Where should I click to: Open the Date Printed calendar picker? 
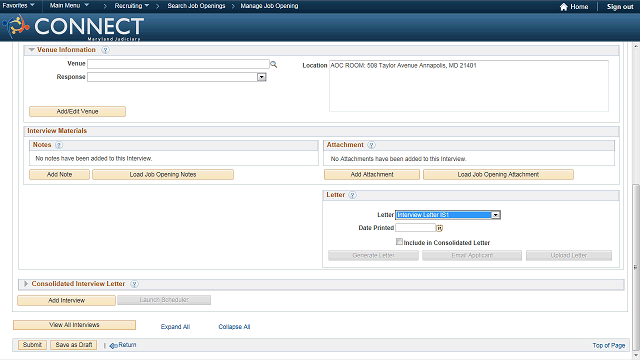440,228
